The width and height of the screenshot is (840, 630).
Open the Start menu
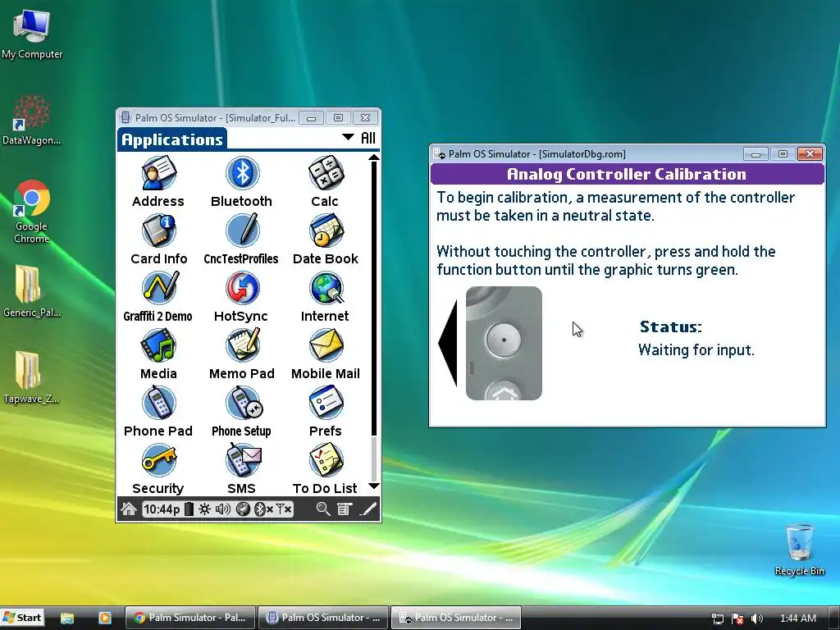(x=22, y=618)
